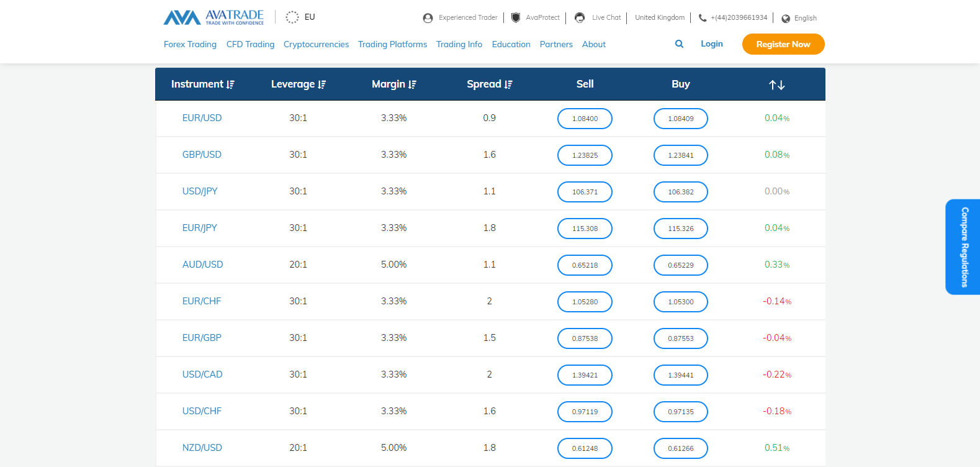
Task: Click the Login link
Action: (x=712, y=44)
